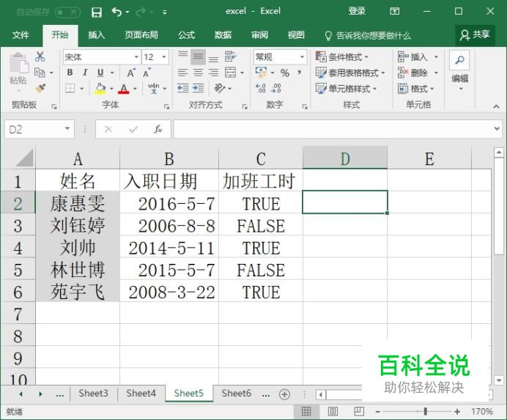Click the Orientation text-angle icon

pyautogui.click(x=220, y=88)
